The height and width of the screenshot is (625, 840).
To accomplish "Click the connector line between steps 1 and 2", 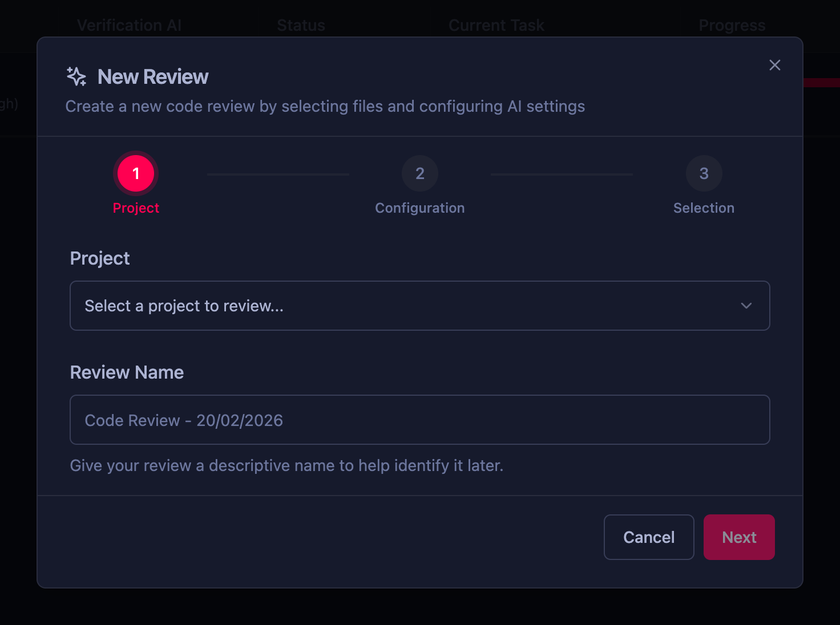I will (x=277, y=173).
